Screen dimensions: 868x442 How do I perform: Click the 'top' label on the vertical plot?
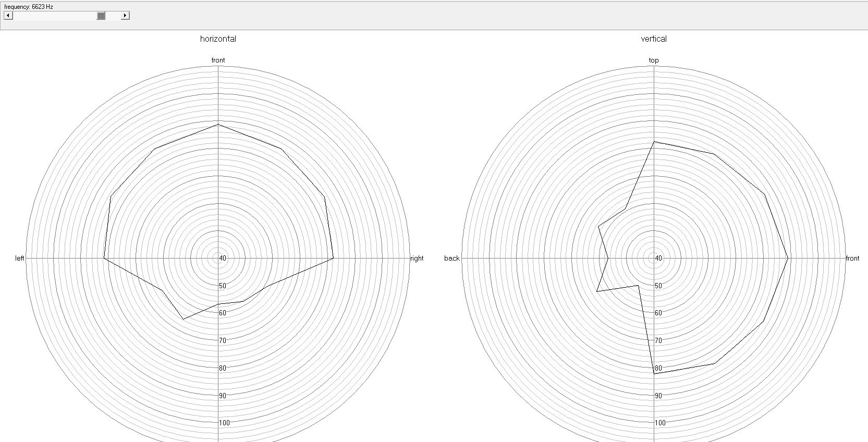point(654,60)
